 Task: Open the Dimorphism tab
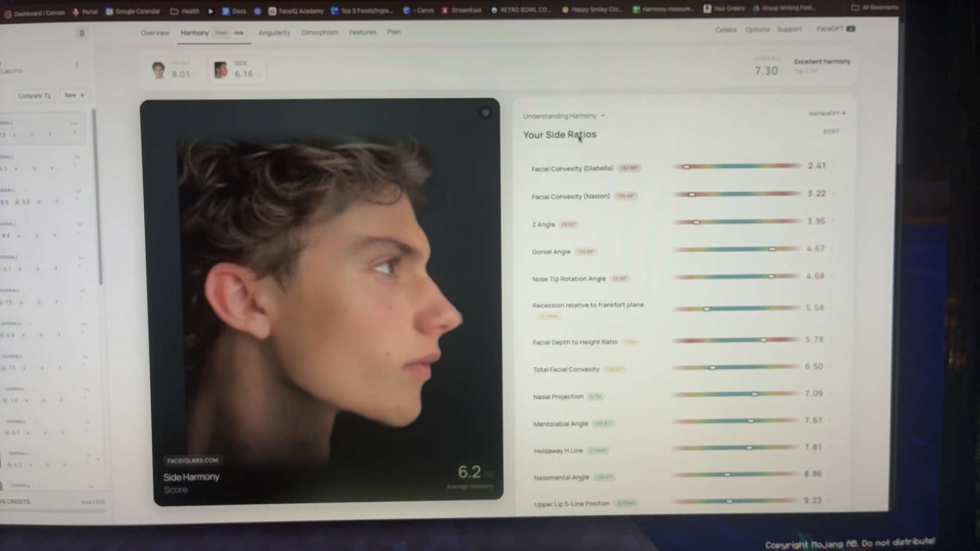(320, 32)
